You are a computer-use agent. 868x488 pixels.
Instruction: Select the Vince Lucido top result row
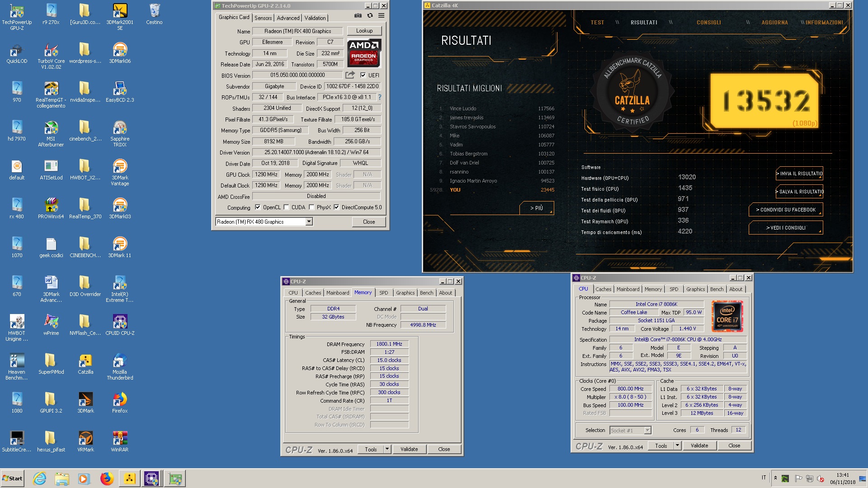click(x=497, y=108)
